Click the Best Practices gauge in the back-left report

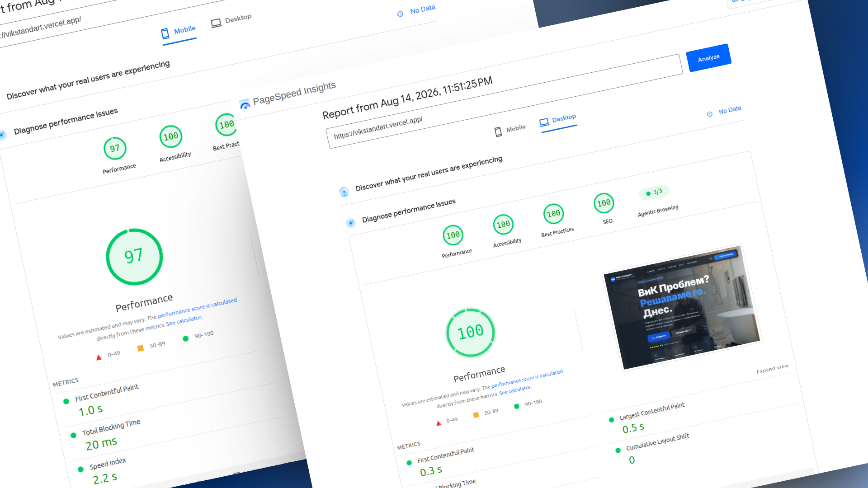pyautogui.click(x=226, y=125)
